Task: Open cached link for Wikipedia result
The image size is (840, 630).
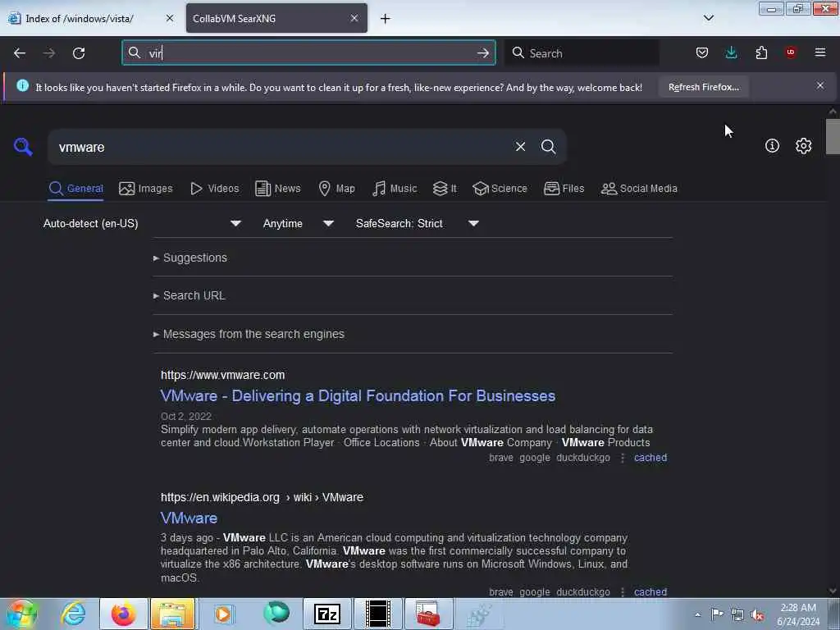Action: click(651, 592)
